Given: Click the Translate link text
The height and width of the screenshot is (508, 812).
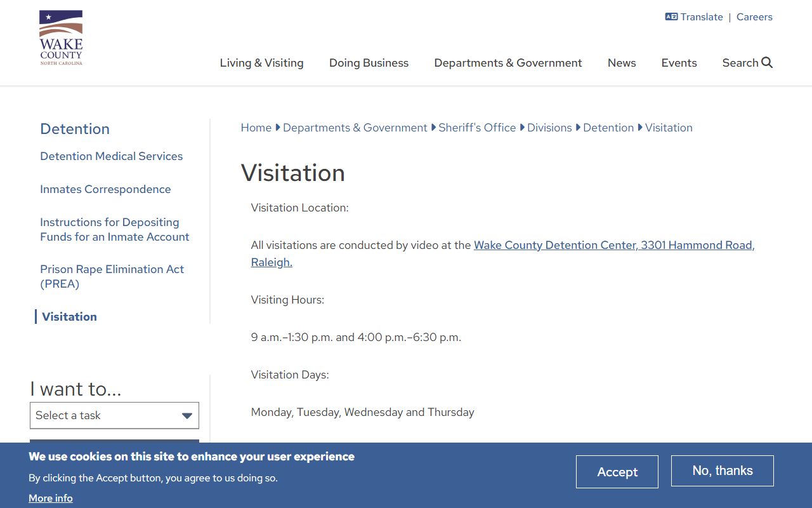Looking at the screenshot, I should click(702, 17).
